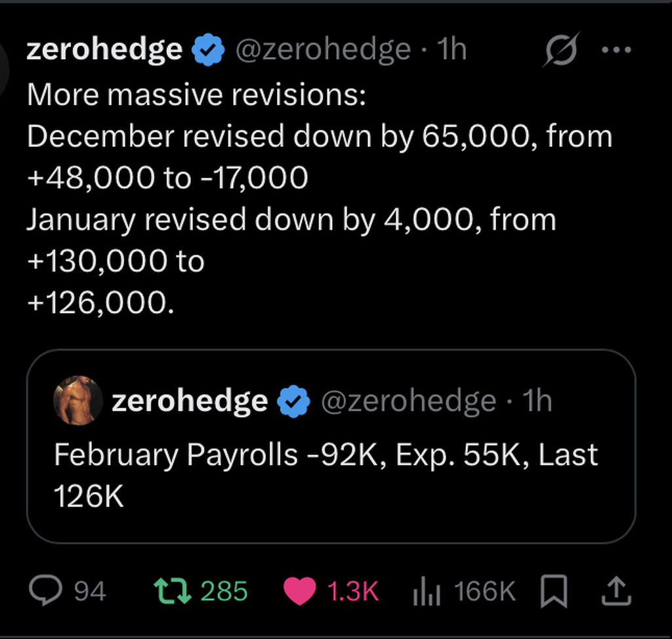Viewport: 672px width, 639px height.
Task: Click the verified badge beside the top zerohedge name
Action: (x=208, y=51)
